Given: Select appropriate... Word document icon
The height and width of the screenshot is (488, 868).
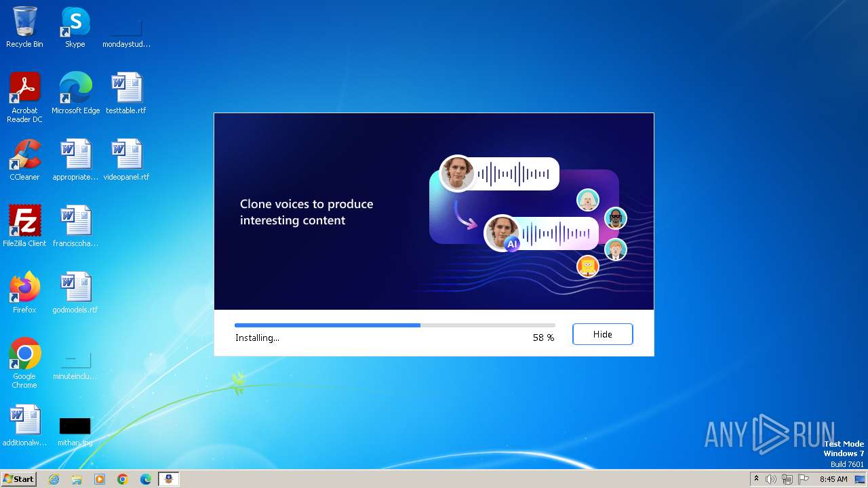Looking at the screenshot, I should (75, 160).
